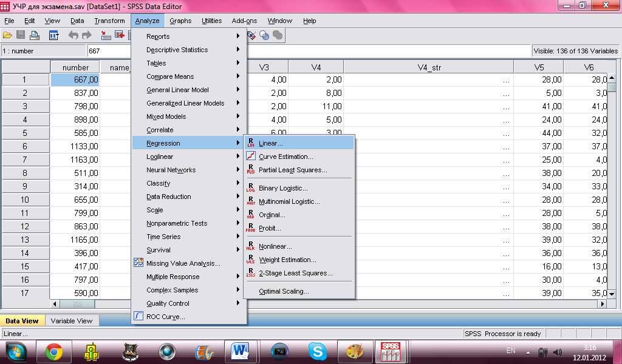This screenshot has width=622, height=364.
Task: Open the Transform menu
Action: (109, 21)
